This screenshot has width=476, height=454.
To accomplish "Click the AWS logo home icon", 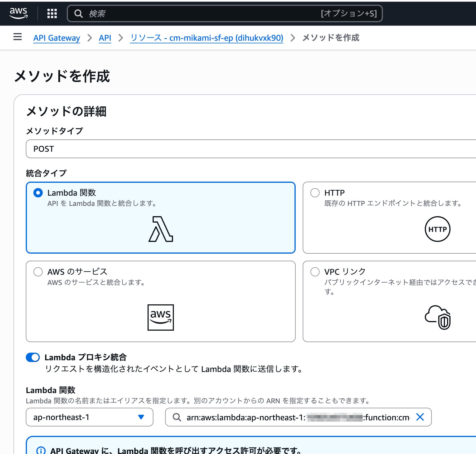I will tap(18, 13).
